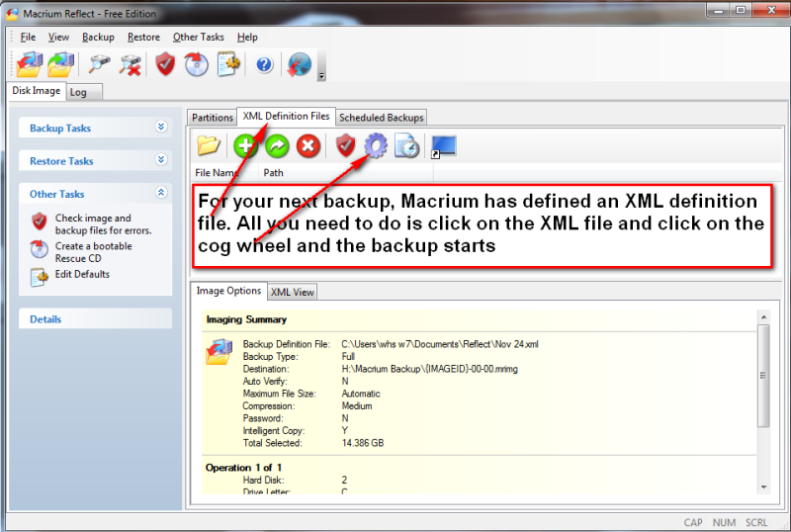Open help via blue question mark icon
Viewport: 791px width, 532px height.
tap(264, 64)
